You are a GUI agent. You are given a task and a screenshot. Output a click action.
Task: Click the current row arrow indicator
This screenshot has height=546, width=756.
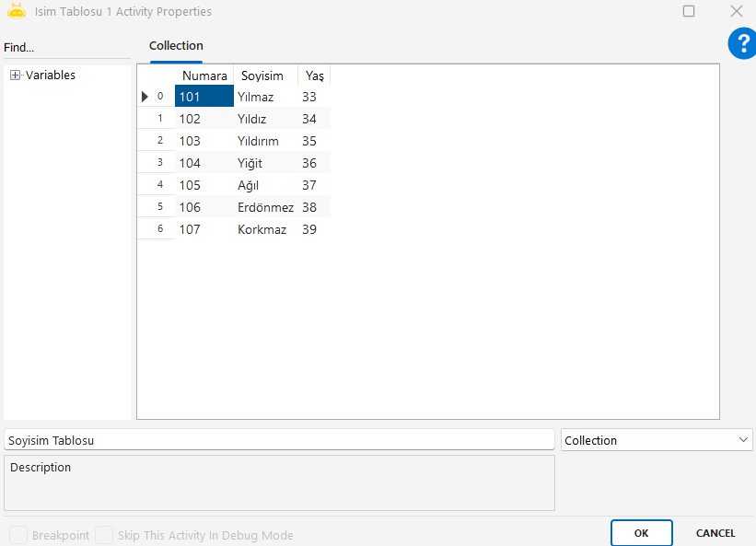(145, 97)
